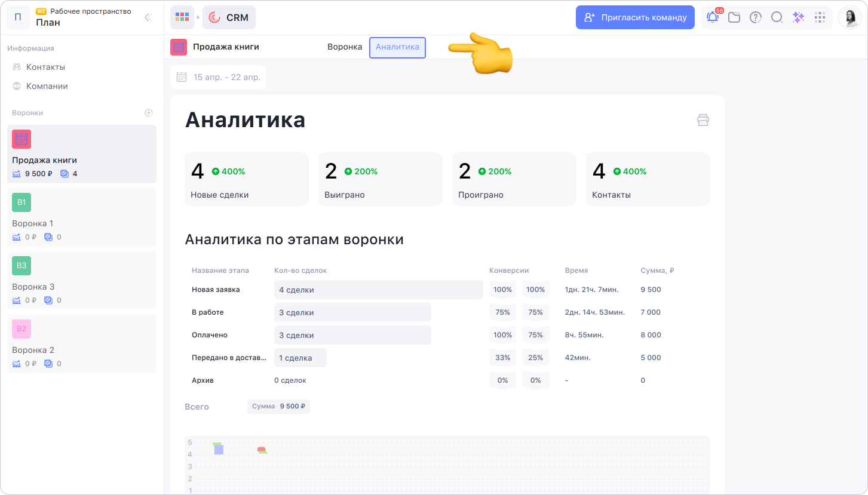Collapse the left sidebar
Viewport: 868px width, 495px height.
click(x=148, y=17)
